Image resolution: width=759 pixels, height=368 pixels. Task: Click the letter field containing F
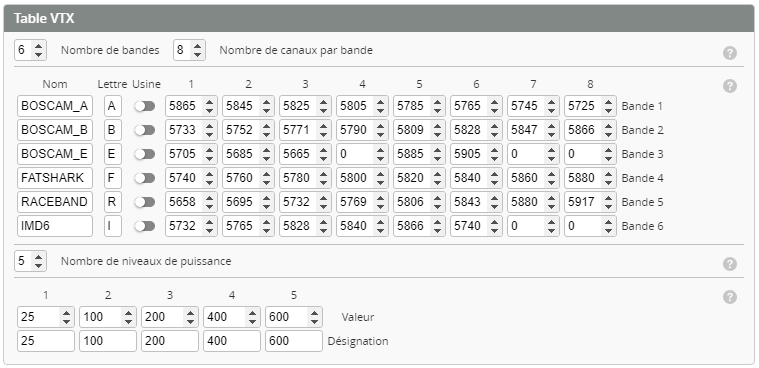pos(113,178)
